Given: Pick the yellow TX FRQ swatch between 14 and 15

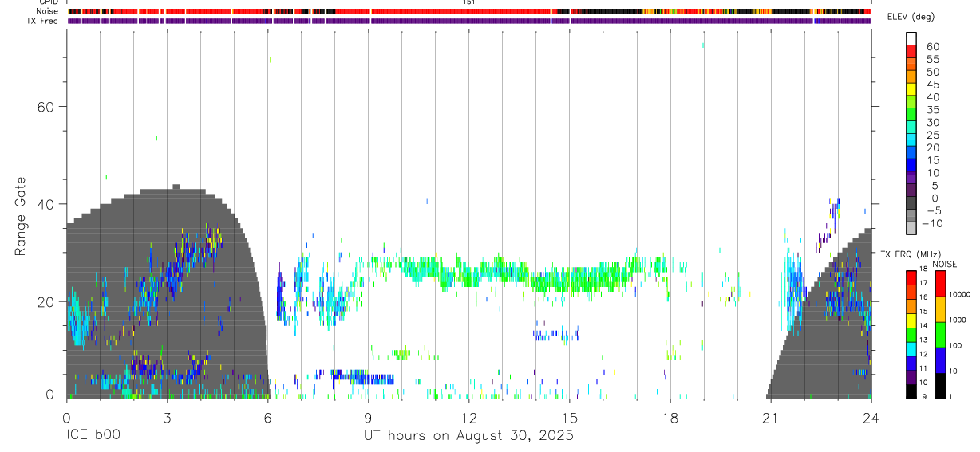Looking at the screenshot, I should 911,320.
